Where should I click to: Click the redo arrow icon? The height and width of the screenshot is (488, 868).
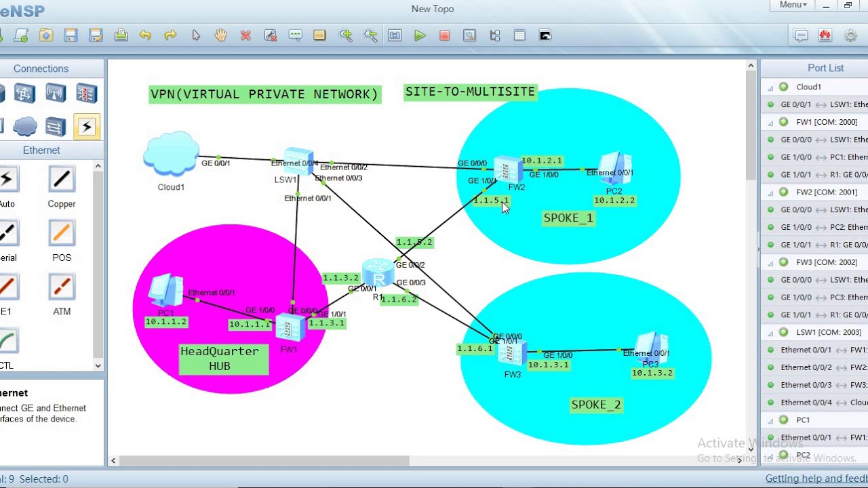(x=170, y=35)
